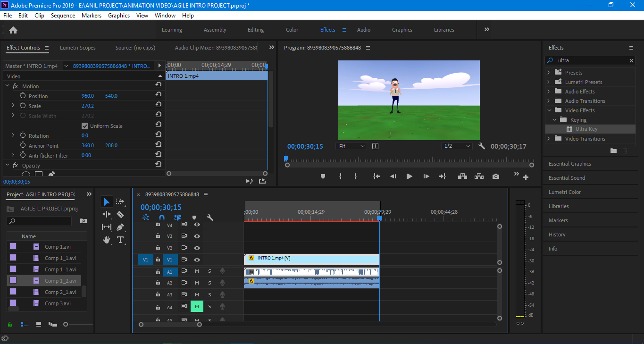Viewport: 644px width, 344px height.
Task: Select the Selection tool arrow
Action: [x=107, y=202]
